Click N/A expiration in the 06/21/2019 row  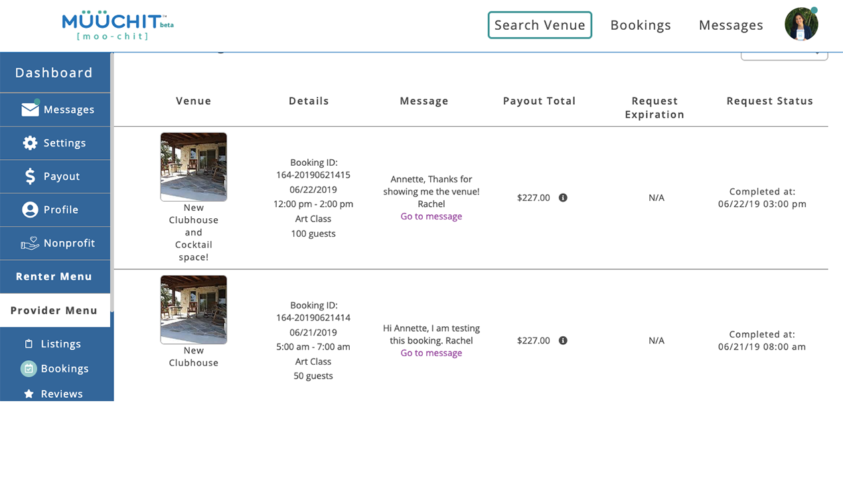point(656,340)
